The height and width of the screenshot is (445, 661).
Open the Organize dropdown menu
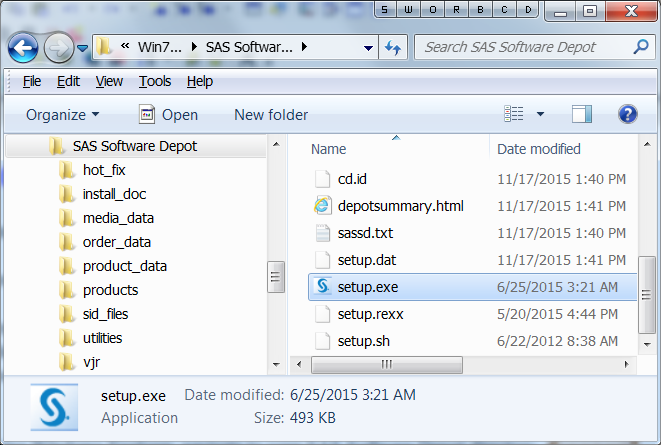[62, 115]
